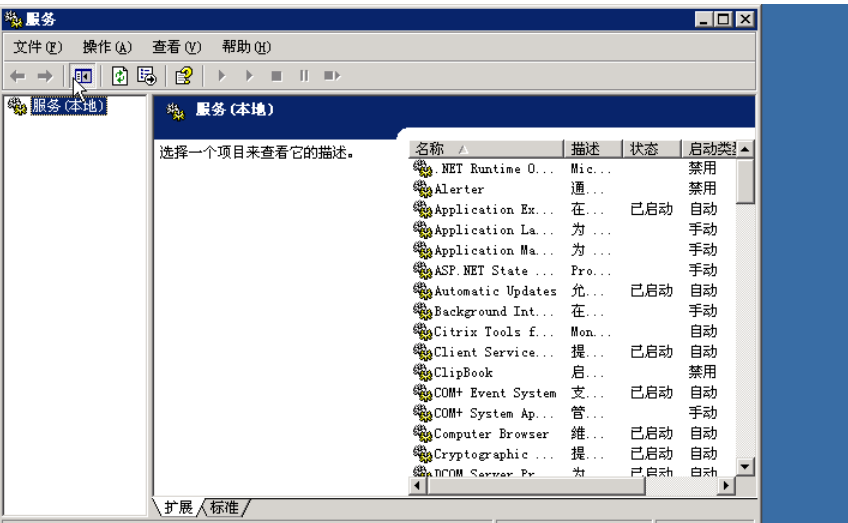The height and width of the screenshot is (523, 848).
Task: Sort by the 名称 column header
Action: [486, 149]
